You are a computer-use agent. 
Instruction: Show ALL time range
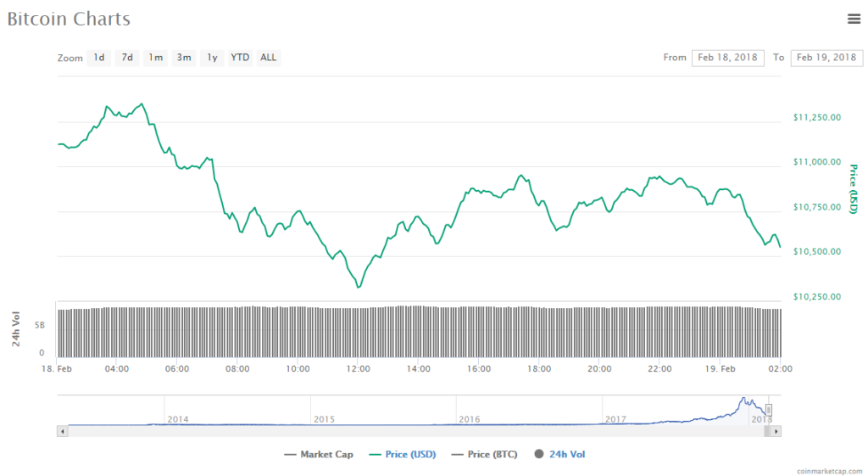(x=269, y=58)
